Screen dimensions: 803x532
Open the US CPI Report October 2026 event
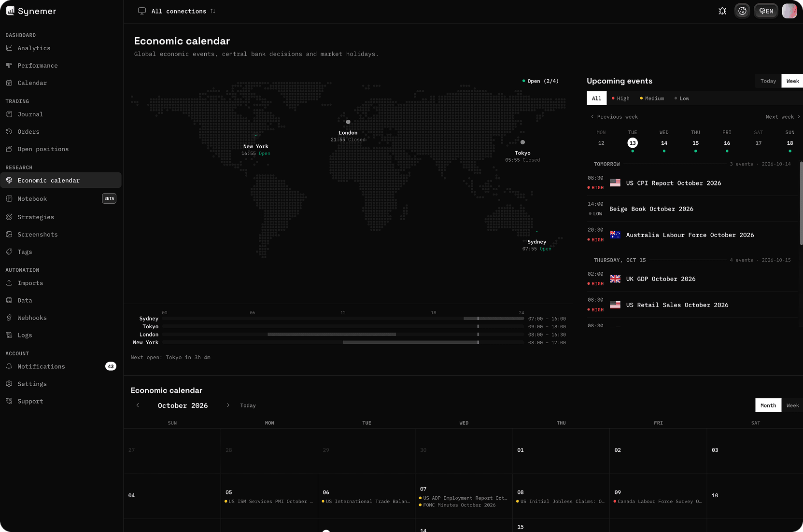pyautogui.click(x=692, y=183)
